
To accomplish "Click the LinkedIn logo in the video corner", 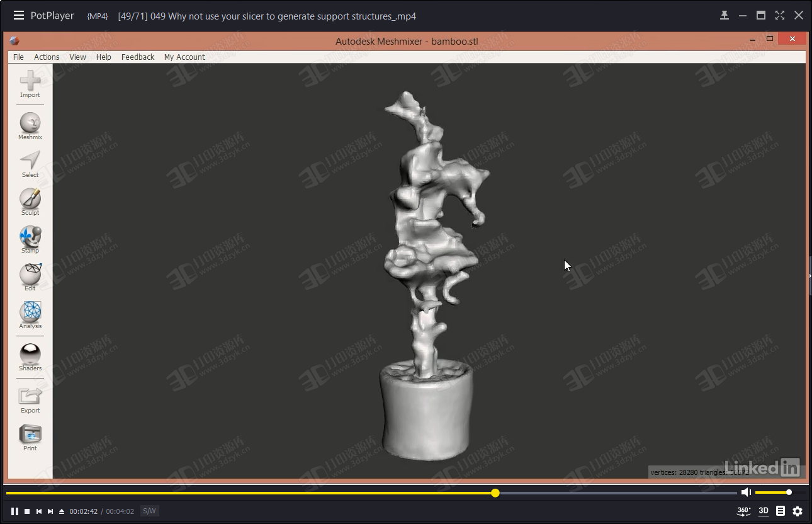I will pyautogui.click(x=762, y=467).
